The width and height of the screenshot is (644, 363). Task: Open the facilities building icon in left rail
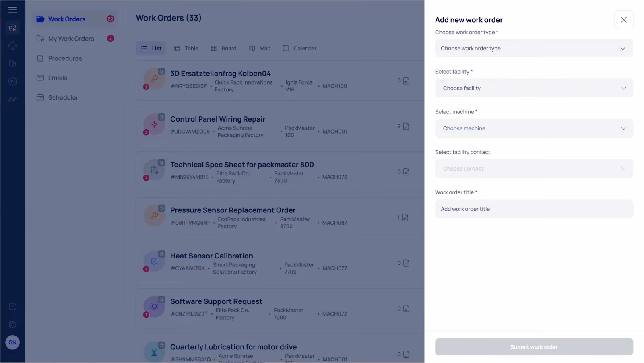click(12, 64)
